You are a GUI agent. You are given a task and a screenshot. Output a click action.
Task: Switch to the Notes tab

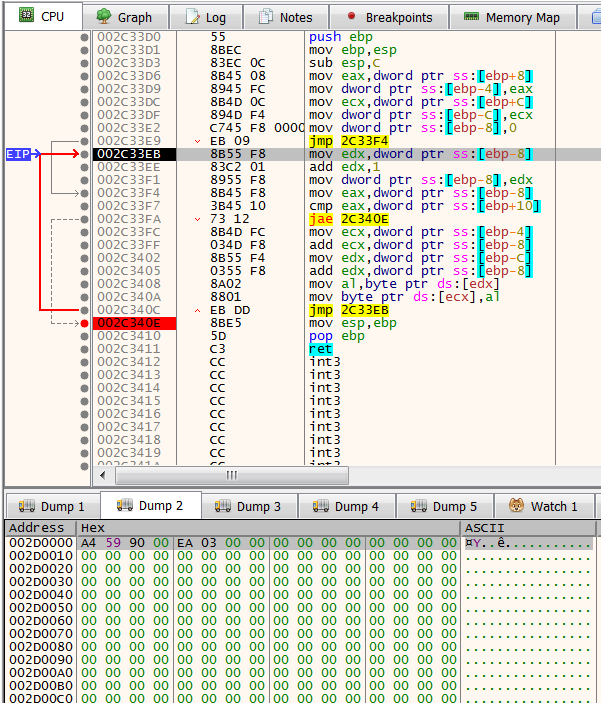286,17
